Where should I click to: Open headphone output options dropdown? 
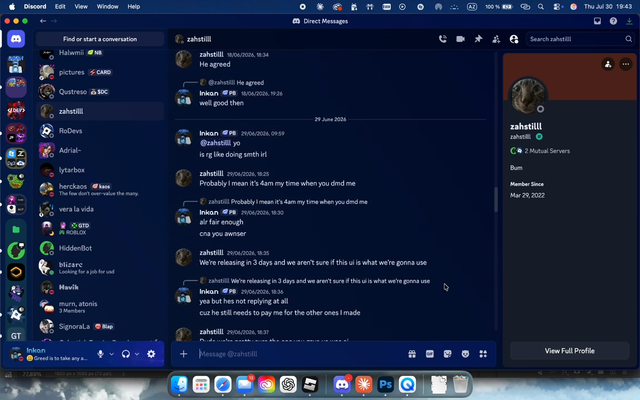(137, 354)
